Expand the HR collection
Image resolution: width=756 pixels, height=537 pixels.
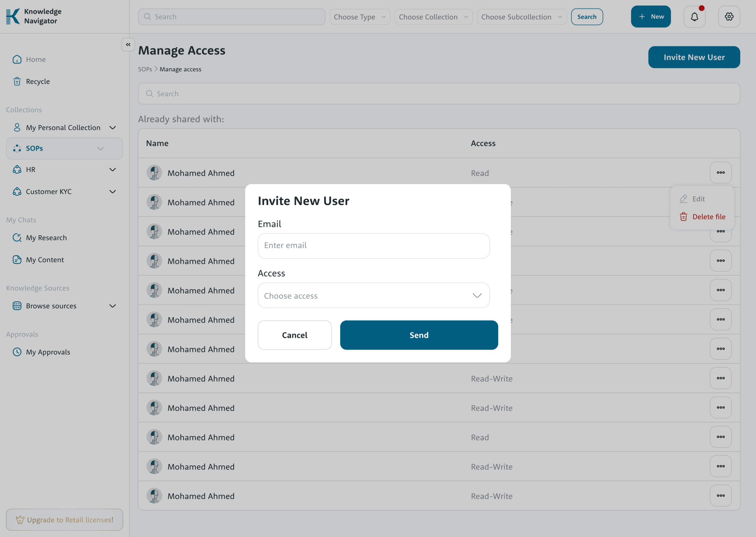(112, 170)
